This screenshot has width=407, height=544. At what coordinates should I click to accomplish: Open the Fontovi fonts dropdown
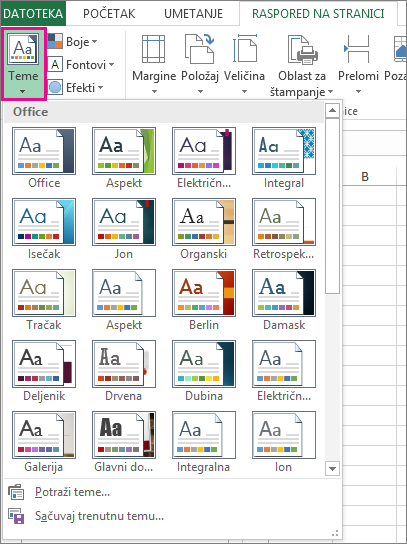tap(80, 65)
